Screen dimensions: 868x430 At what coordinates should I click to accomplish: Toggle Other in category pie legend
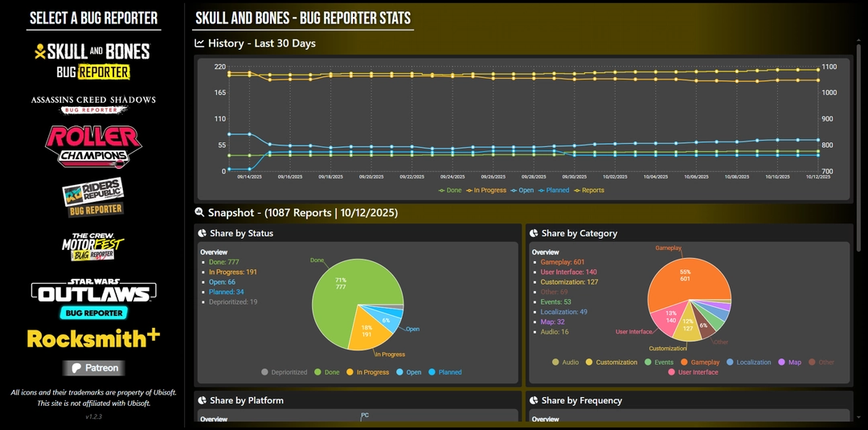click(821, 362)
